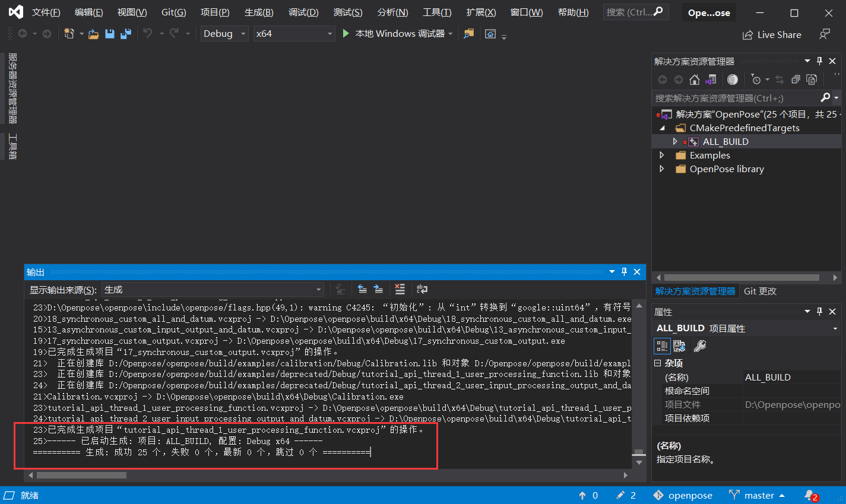846x504 pixels.
Task: Open the Visual Studio logo menu
Action: pos(16,12)
